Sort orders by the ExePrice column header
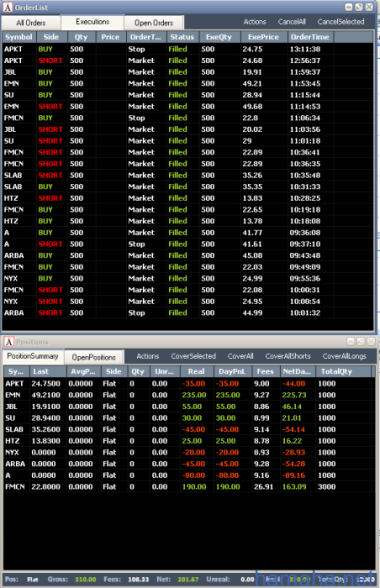Viewport: 380px width, 588px height. click(263, 37)
